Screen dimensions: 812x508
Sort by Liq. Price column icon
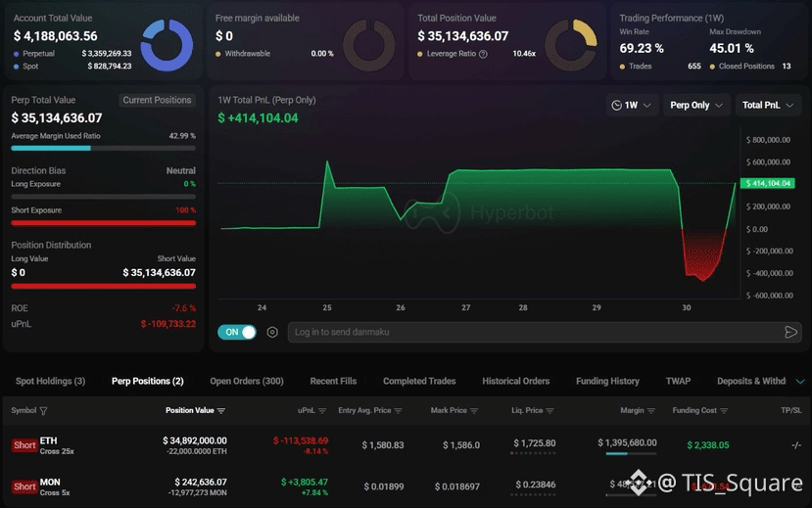549,411
